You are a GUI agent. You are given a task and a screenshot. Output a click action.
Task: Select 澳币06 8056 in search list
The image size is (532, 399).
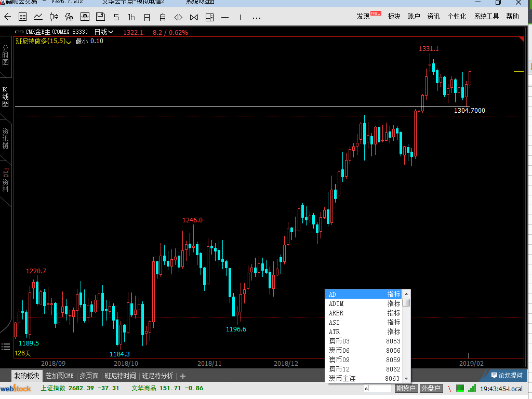click(x=363, y=350)
